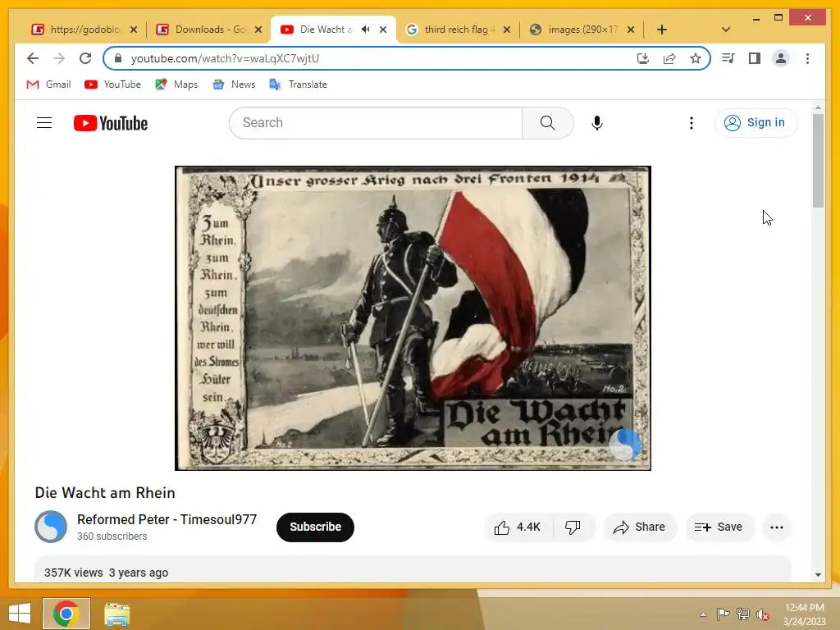Open Reformed Peter - Timesoul977 channel name
This screenshot has height=630, width=840.
[167, 519]
